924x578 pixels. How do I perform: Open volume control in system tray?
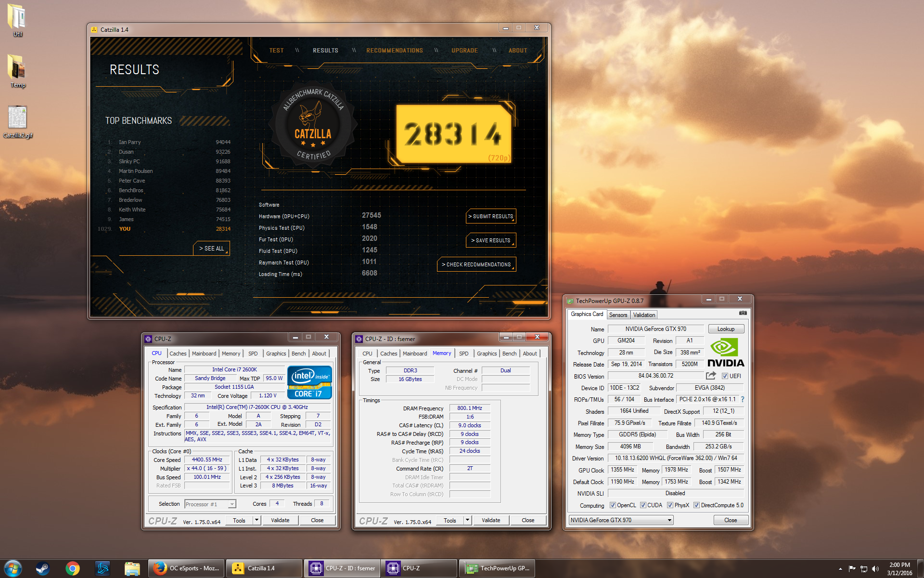pos(875,569)
